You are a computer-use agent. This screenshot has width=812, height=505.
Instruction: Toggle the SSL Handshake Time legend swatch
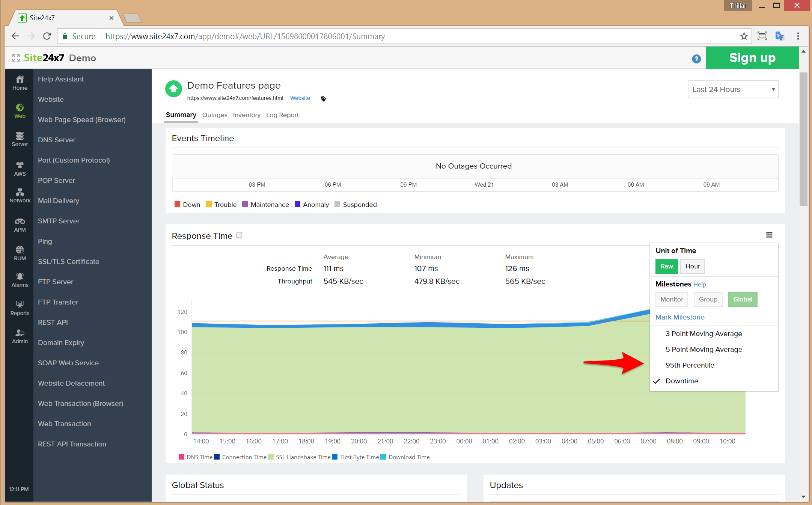tap(271, 457)
